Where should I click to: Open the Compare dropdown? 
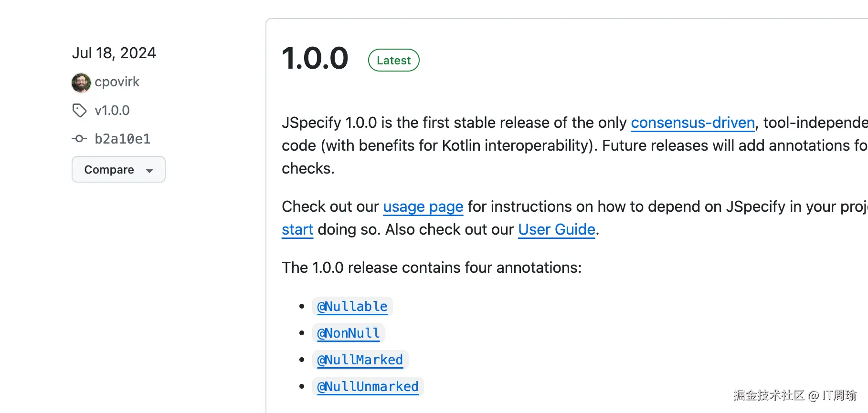tap(118, 169)
